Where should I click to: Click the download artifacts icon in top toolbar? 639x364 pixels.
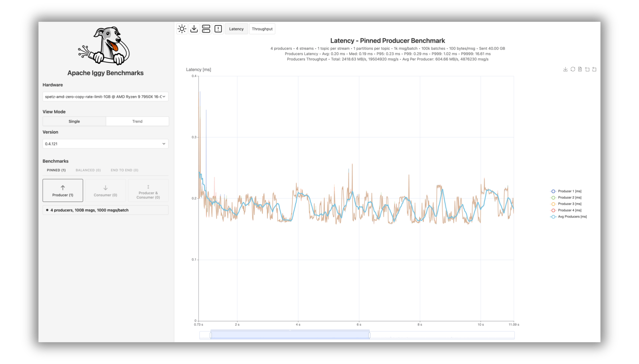point(194,29)
